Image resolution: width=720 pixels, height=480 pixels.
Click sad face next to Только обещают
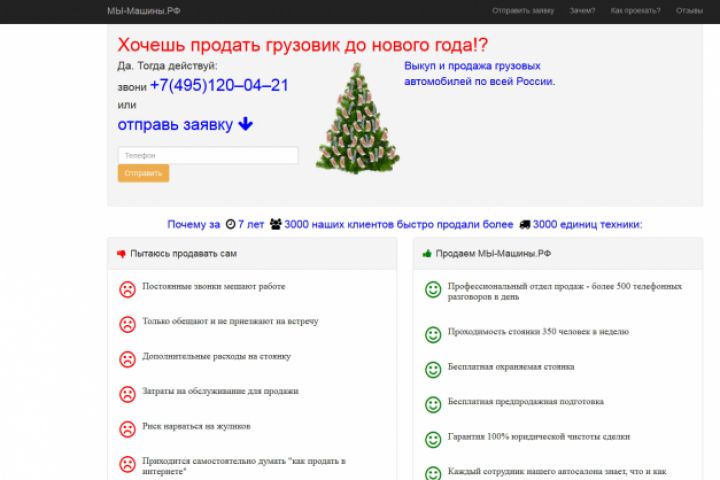tap(128, 324)
